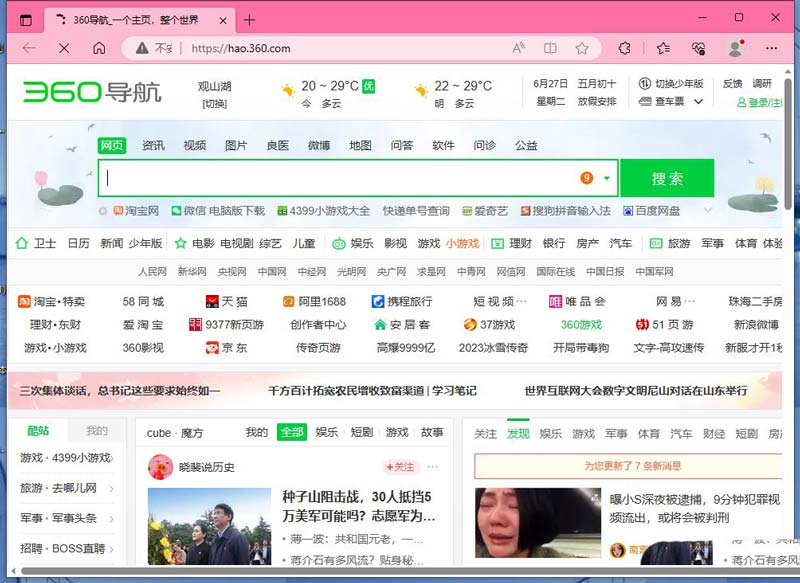The width and height of the screenshot is (800, 583).
Task: Follow 晓裴说历史 with +关注 button
Action: 400,467
